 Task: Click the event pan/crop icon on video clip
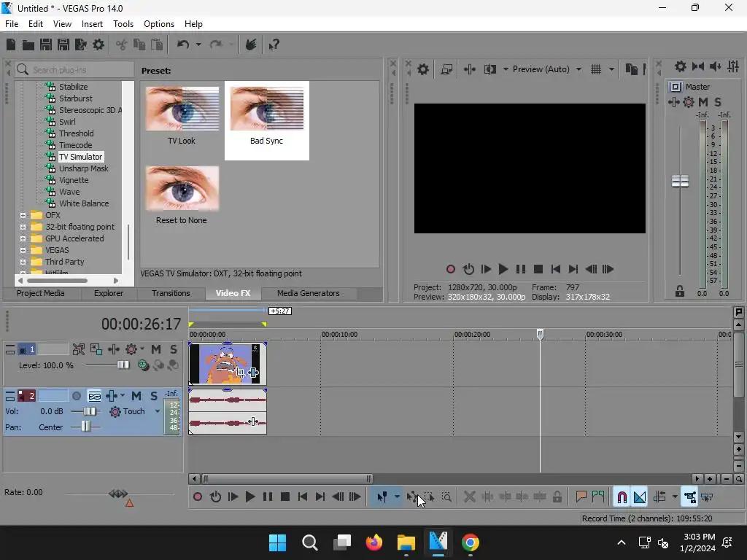tap(240, 373)
